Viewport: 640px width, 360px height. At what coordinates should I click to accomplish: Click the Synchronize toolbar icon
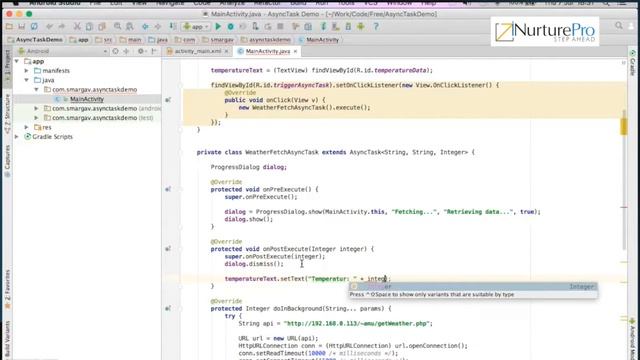click(x=34, y=27)
